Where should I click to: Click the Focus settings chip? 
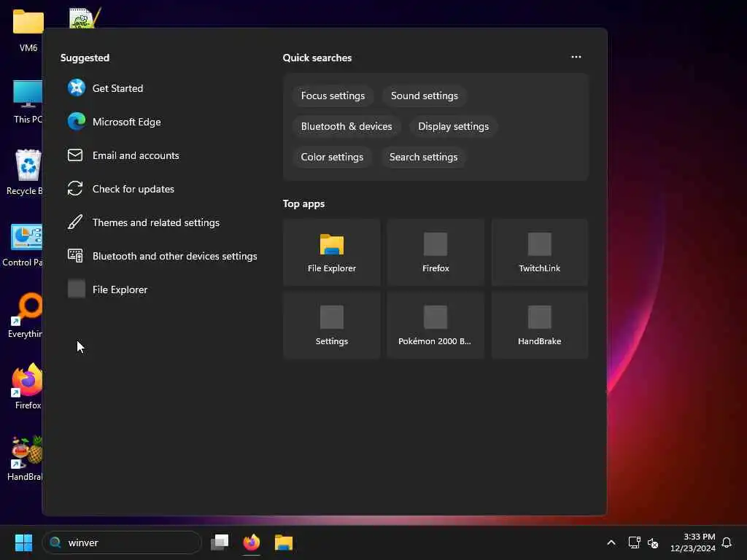[x=333, y=96]
